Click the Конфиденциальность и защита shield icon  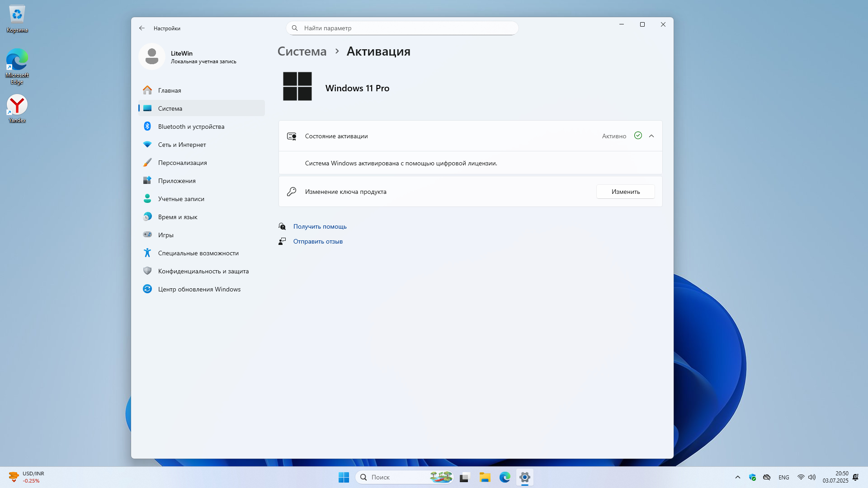(x=147, y=271)
